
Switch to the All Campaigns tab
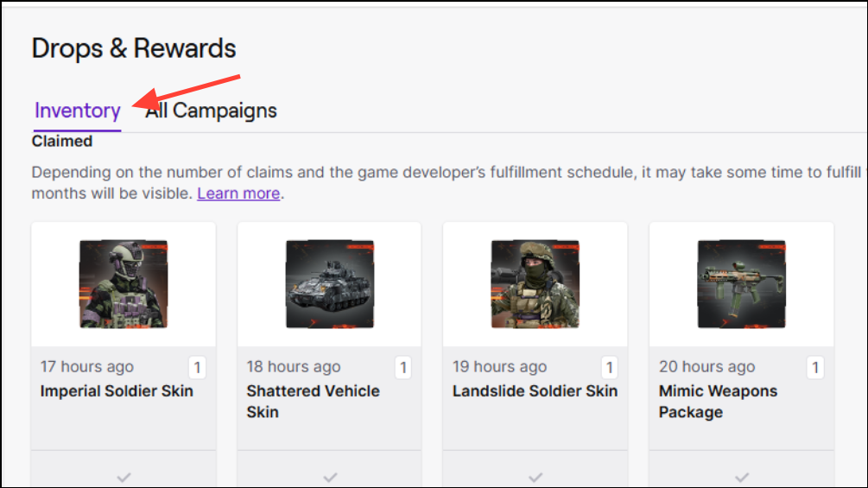[211, 111]
